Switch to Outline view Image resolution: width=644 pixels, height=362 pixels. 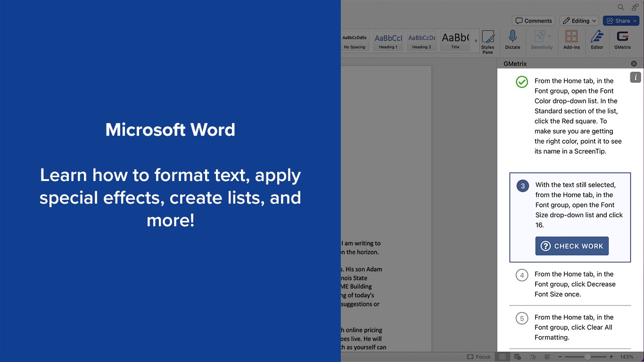(533, 357)
